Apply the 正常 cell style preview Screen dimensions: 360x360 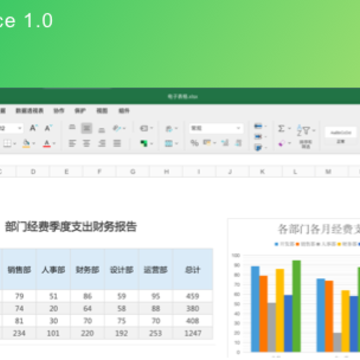click(341, 135)
